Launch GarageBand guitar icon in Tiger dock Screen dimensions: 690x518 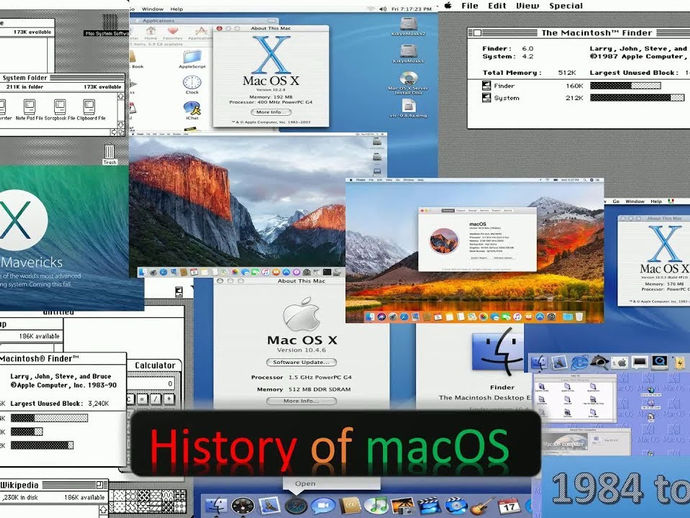pos(482,505)
